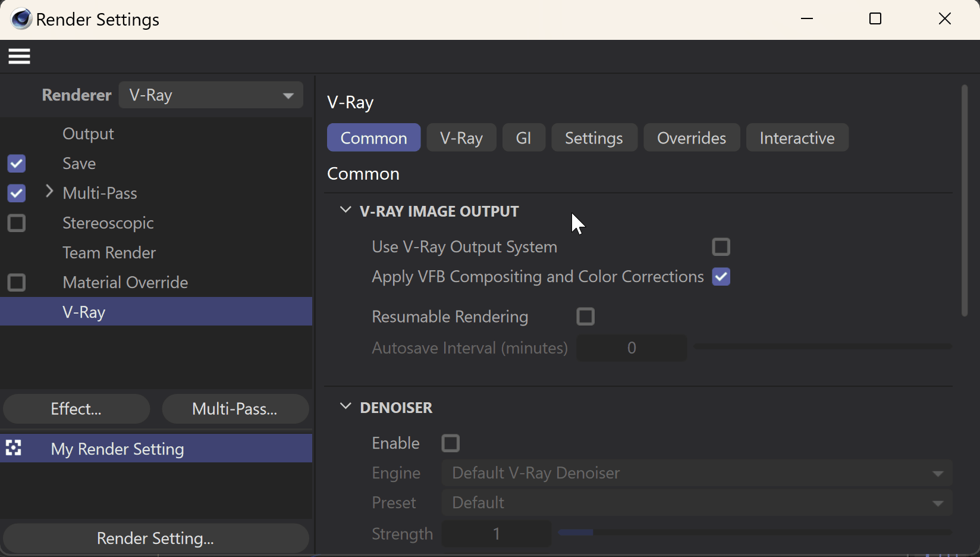Open the Renderer dropdown showing V-Ray

click(x=211, y=95)
